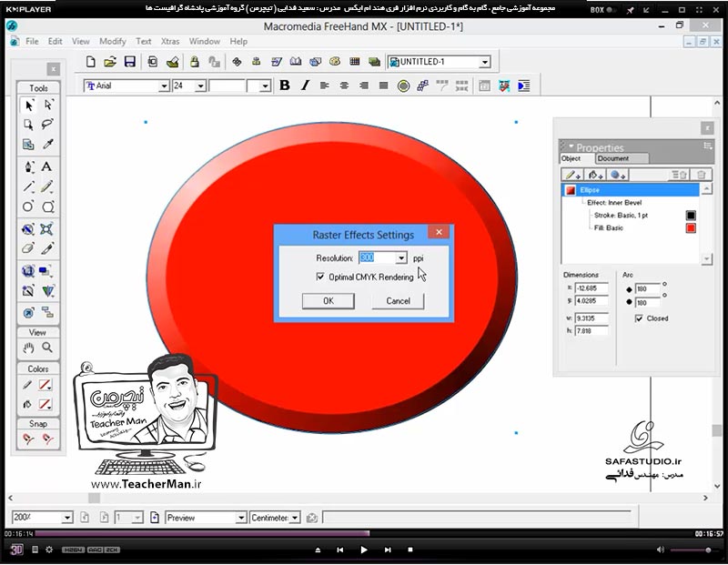The width and height of the screenshot is (728, 565).
Task: Choose the Lasso tool
Action: [47, 124]
